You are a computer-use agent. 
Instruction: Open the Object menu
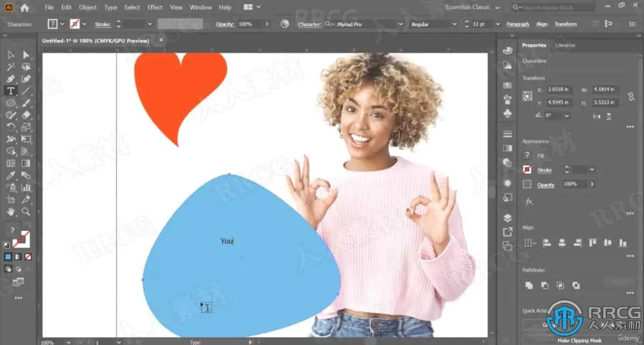click(x=87, y=8)
